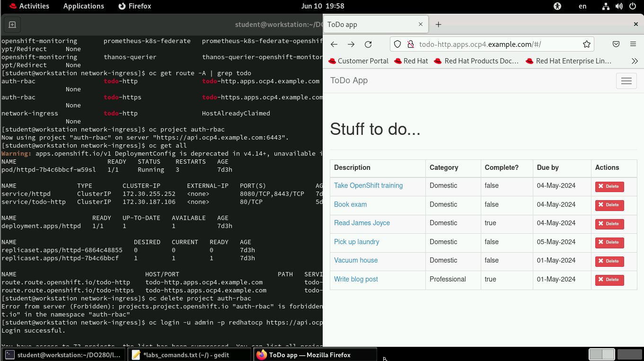644x361 pixels.
Task: Open the wired network icon in the tray
Action: (606, 6)
